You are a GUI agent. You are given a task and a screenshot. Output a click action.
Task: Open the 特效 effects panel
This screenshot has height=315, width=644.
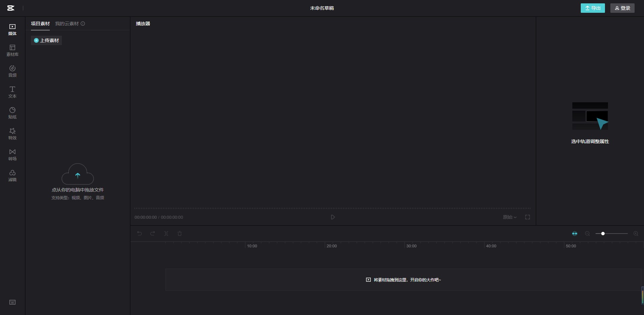(12, 134)
